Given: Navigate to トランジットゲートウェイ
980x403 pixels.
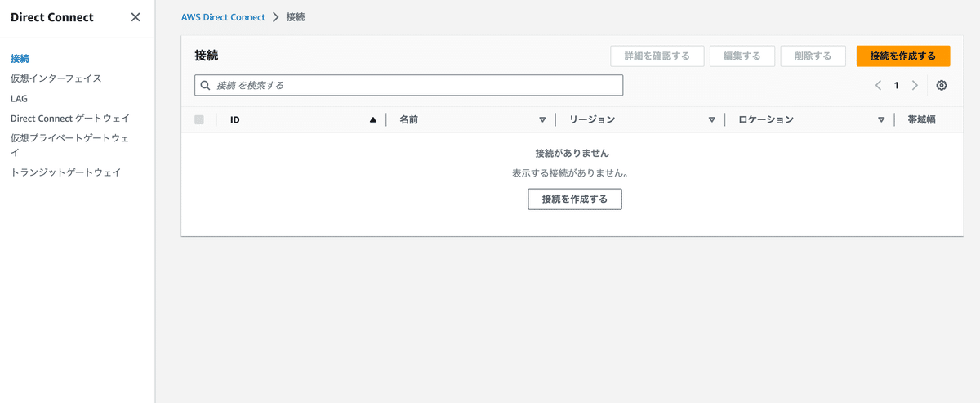Looking at the screenshot, I should pyautogui.click(x=65, y=172).
